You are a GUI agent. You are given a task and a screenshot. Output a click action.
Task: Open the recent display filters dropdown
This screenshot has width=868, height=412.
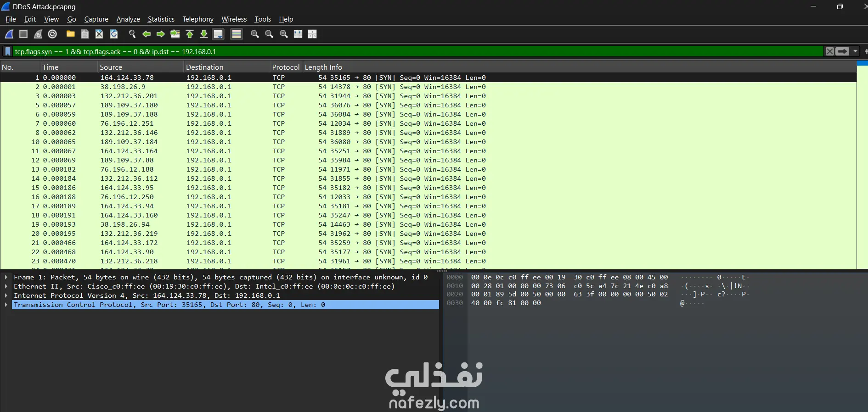tap(855, 51)
